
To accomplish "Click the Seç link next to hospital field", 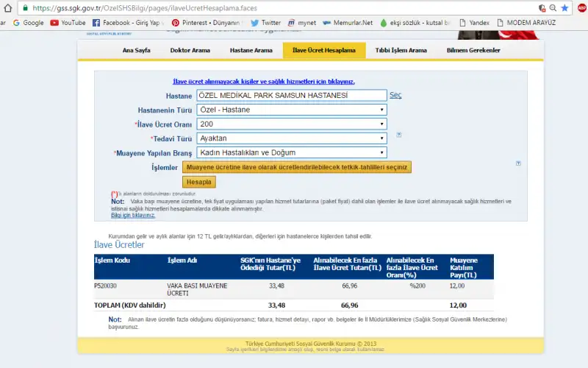I will pyautogui.click(x=395, y=95).
